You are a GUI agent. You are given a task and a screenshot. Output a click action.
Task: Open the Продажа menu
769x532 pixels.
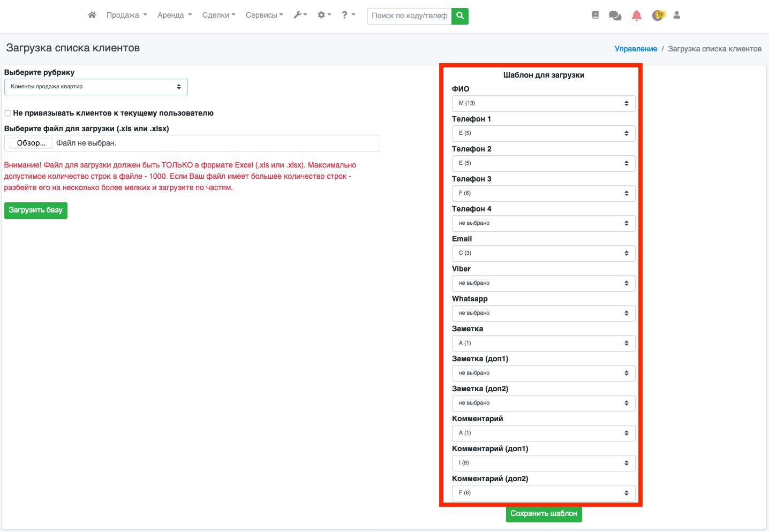(126, 15)
